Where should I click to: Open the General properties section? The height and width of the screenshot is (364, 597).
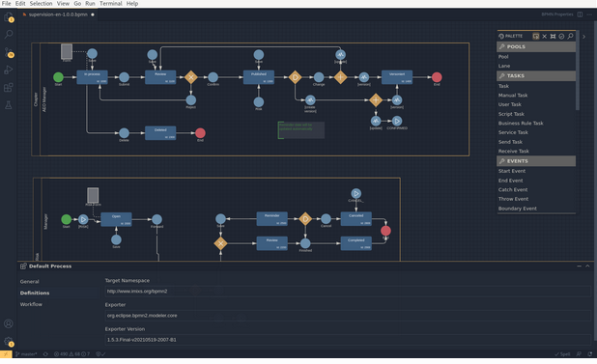pos(29,282)
